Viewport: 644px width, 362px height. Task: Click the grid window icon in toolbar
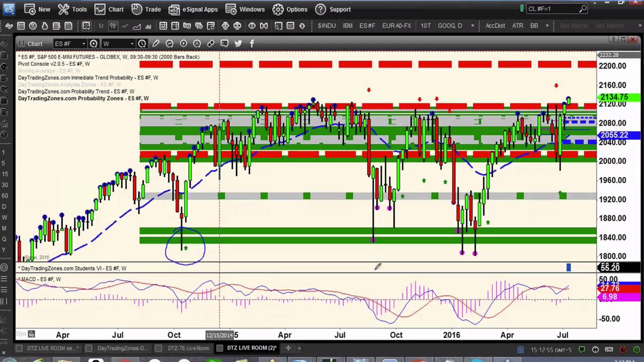21,26
